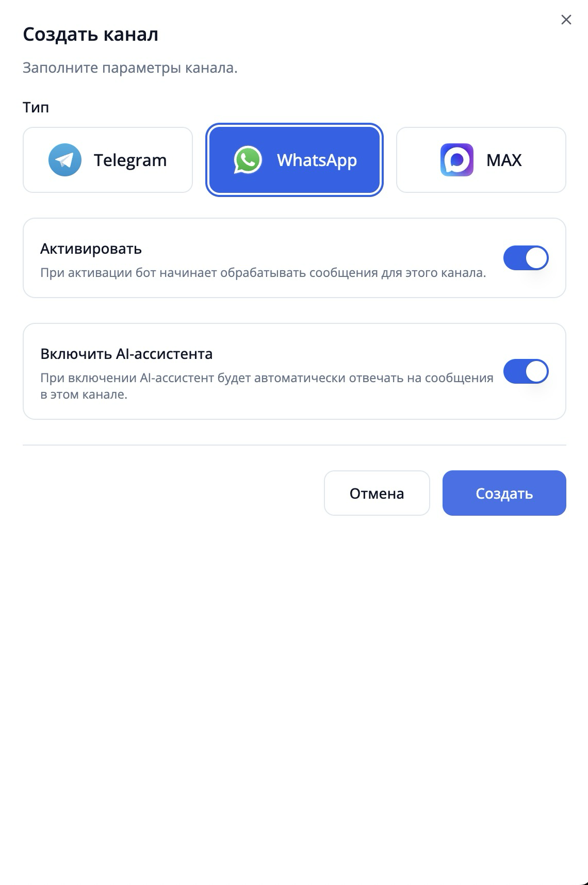Click the purple MAX messenger icon
Viewport: 588px width, 885px height.
click(x=457, y=160)
